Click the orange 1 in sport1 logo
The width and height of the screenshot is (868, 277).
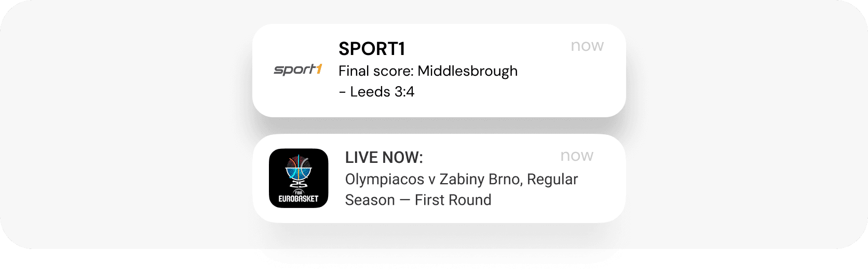(318, 68)
